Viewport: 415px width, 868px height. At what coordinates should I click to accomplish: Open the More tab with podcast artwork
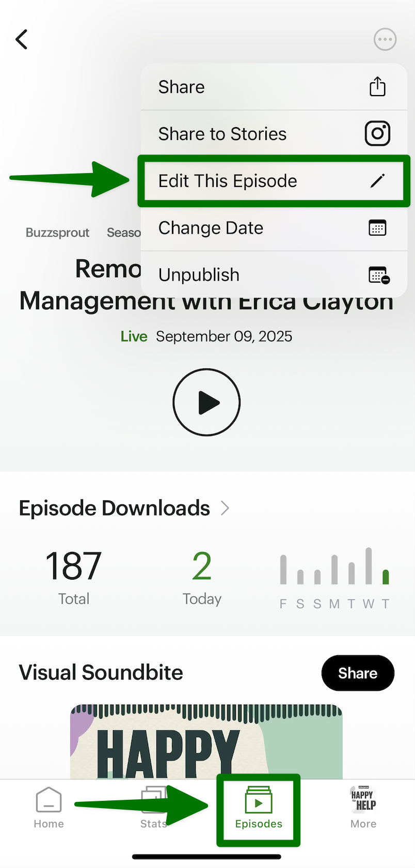pyautogui.click(x=363, y=808)
